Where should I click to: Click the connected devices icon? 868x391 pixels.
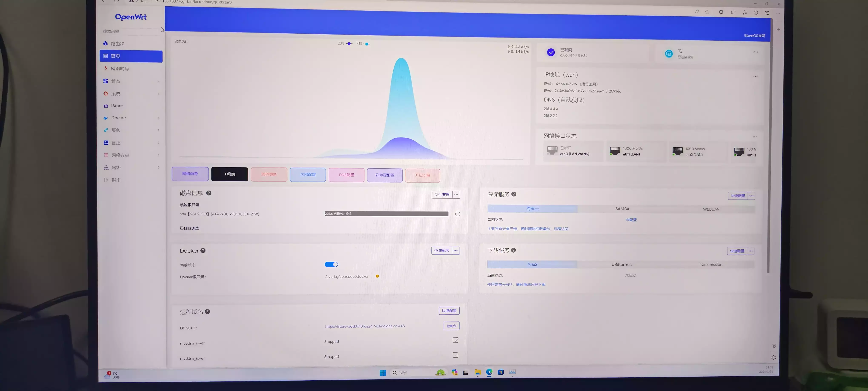click(668, 53)
